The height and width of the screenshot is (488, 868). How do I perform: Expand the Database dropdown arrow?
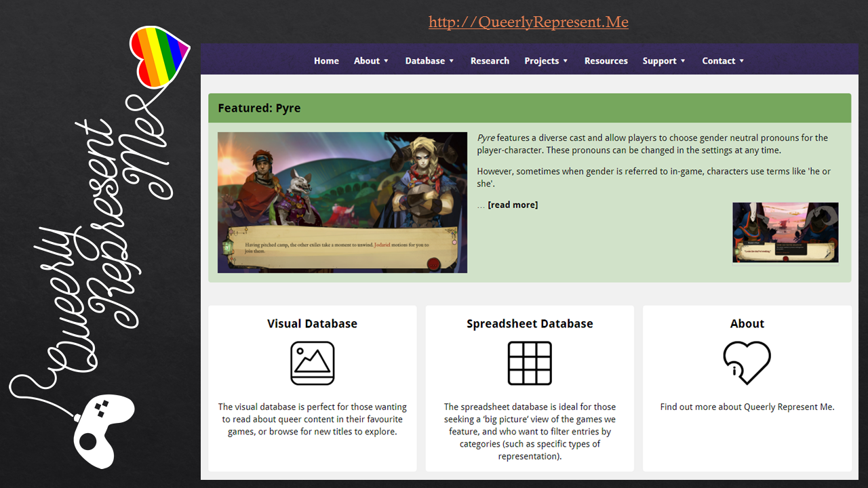tap(452, 61)
